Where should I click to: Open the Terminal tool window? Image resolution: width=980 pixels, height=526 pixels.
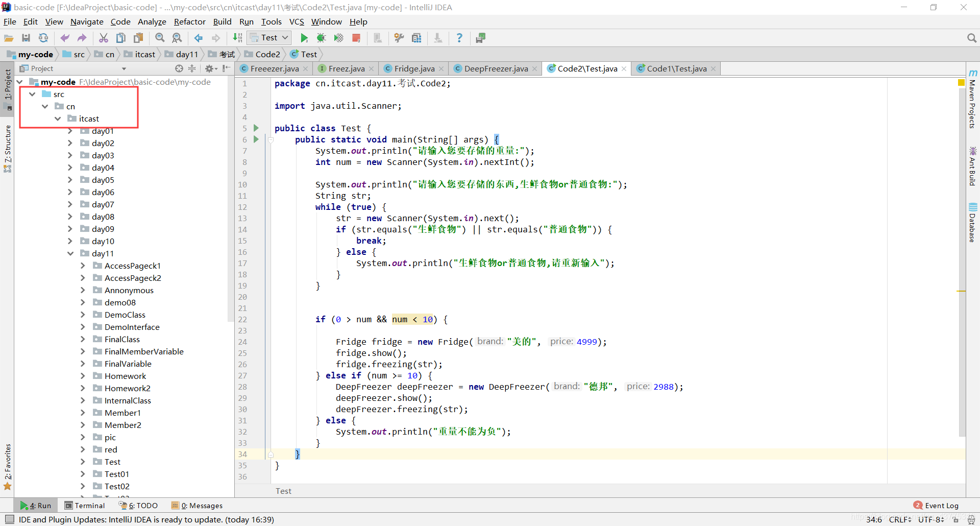click(x=85, y=506)
